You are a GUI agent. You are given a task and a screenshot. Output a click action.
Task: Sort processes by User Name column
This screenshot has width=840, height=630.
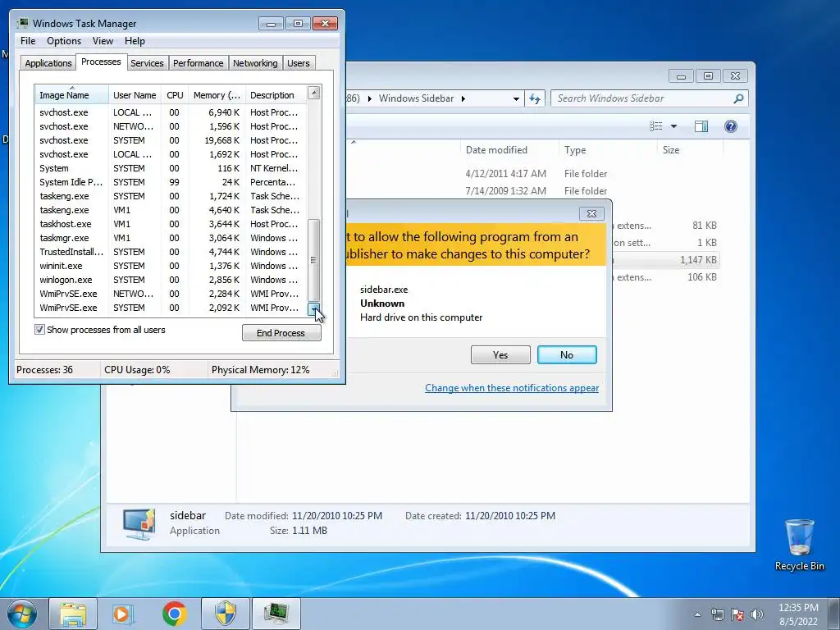click(135, 95)
